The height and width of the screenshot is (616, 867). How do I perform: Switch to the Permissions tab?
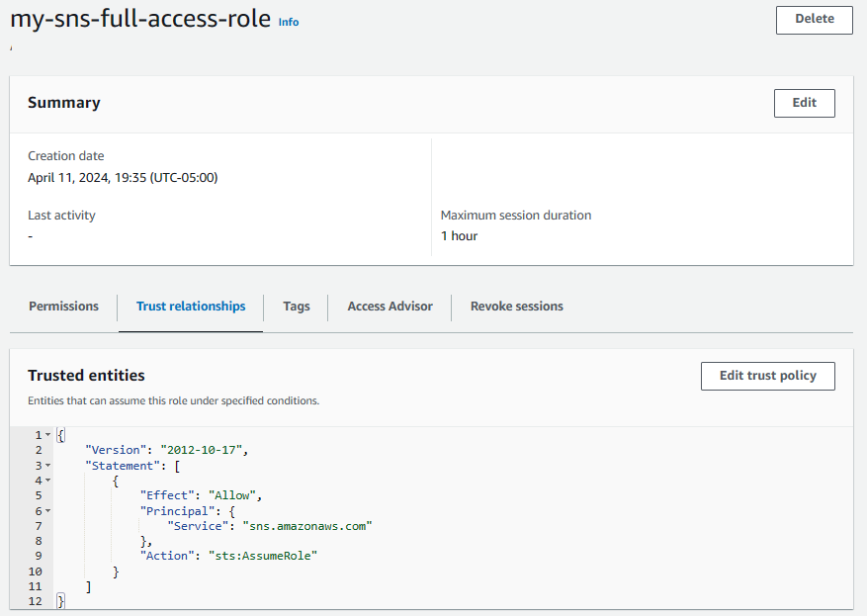(x=63, y=307)
